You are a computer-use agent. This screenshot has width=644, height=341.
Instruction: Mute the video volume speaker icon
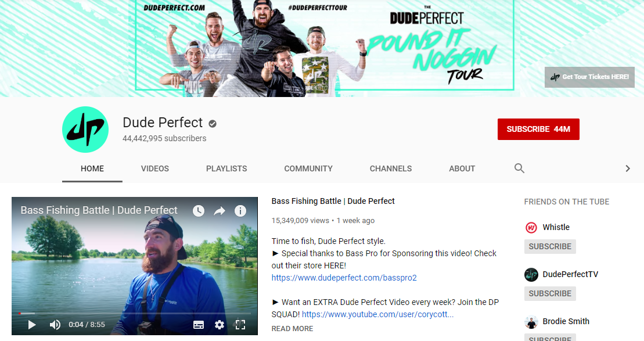(55, 325)
